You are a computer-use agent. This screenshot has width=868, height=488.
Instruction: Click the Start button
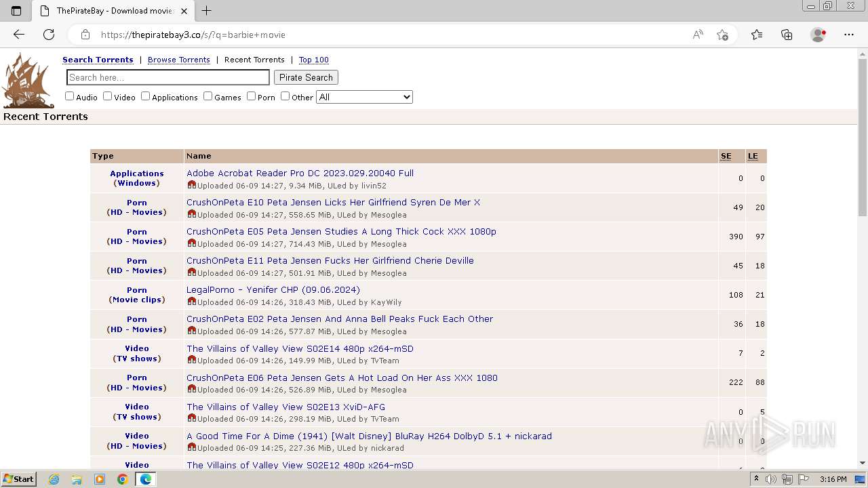pos(18,479)
